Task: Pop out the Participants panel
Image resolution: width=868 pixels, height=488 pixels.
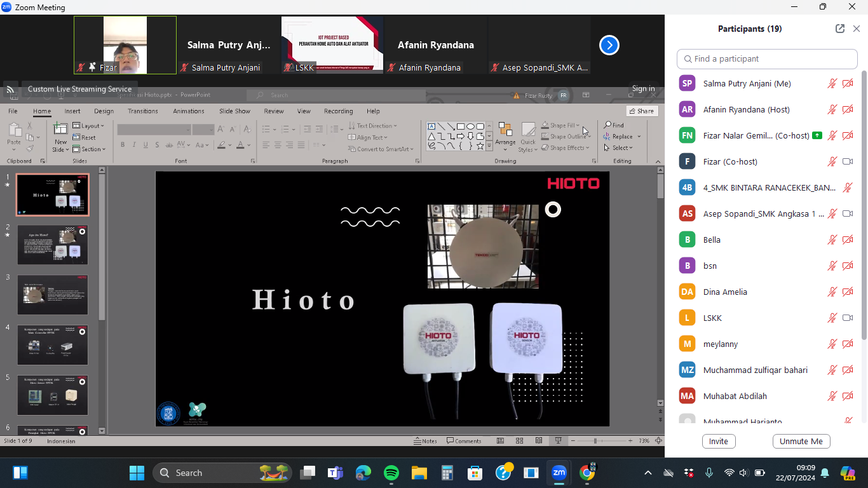Action: (x=840, y=29)
